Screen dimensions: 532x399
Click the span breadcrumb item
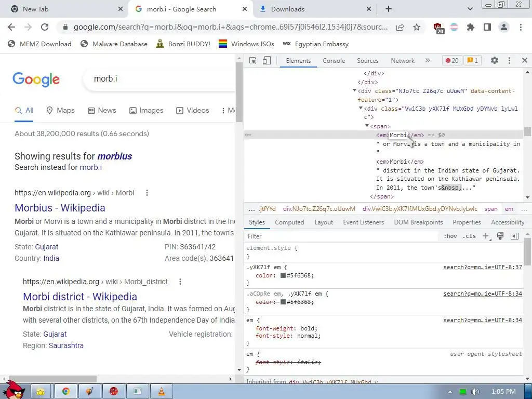coord(490,209)
